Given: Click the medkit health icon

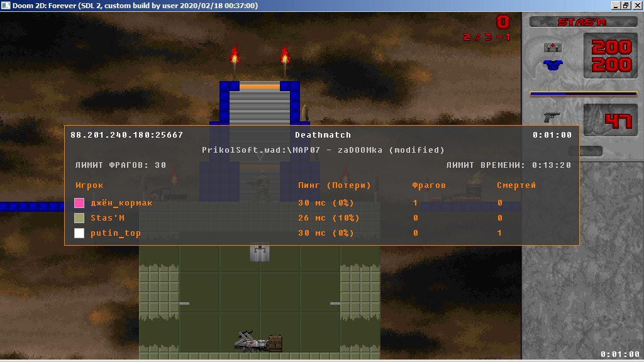Looking at the screenshot, I should [x=552, y=48].
